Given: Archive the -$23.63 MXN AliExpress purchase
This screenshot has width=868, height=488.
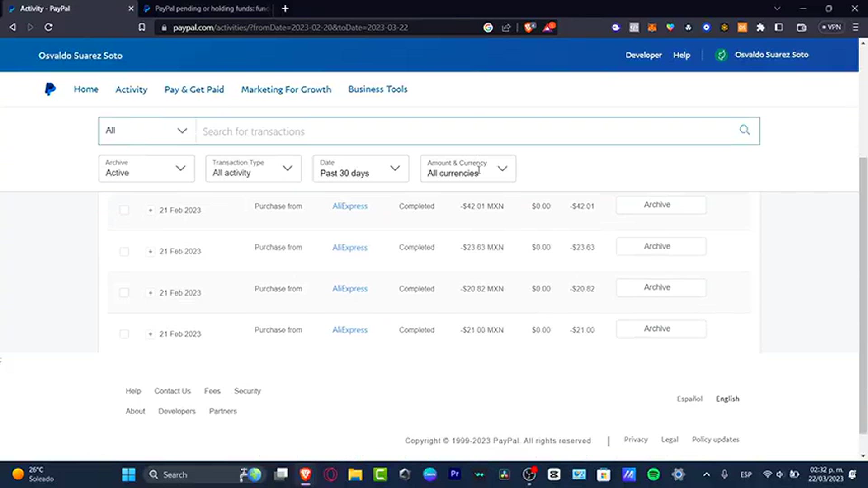Looking at the screenshot, I should 661,246.
